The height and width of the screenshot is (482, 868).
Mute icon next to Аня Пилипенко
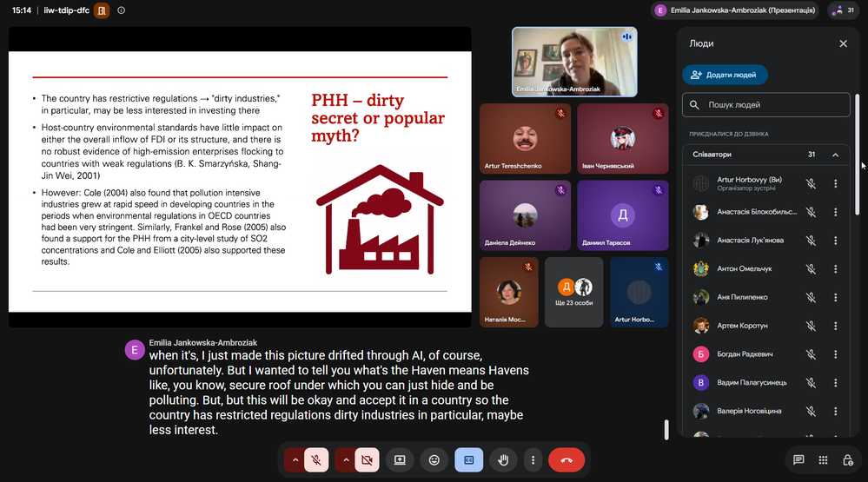point(811,297)
